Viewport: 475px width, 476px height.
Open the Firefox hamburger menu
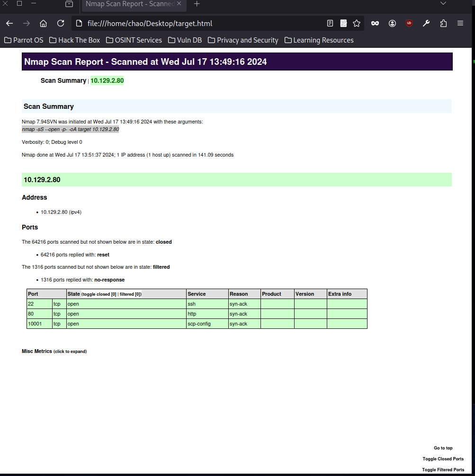pos(460,23)
